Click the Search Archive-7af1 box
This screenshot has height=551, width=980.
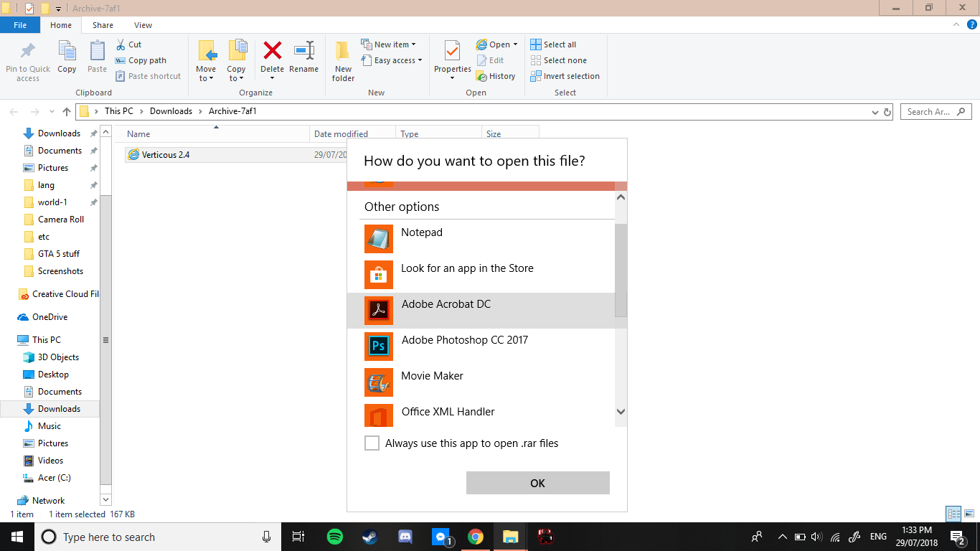938,112
